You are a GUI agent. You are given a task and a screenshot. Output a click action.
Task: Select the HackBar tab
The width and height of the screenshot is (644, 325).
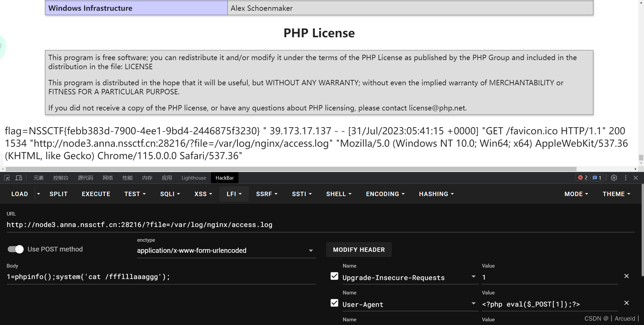pyautogui.click(x=225, y=178)
